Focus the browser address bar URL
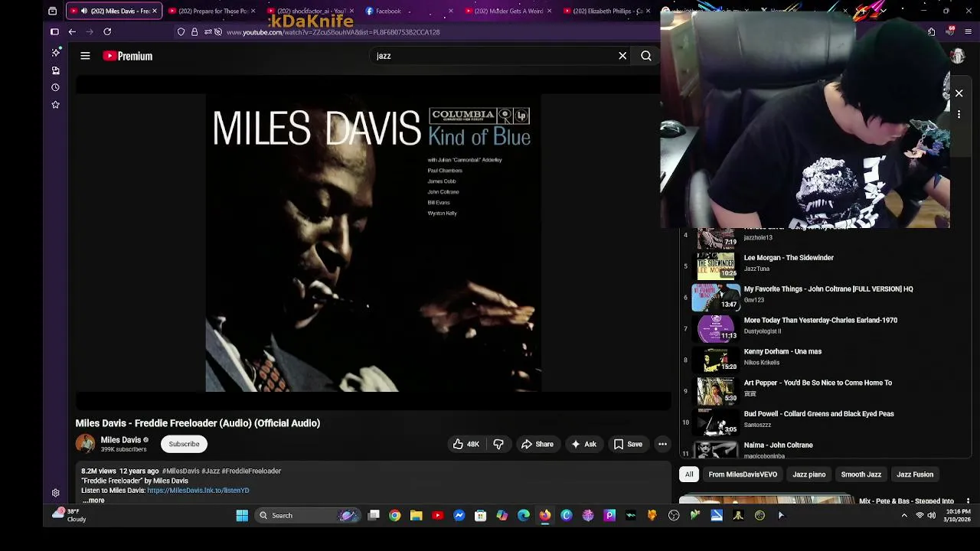This screenshot has height=551, width=980. (332, 32)
